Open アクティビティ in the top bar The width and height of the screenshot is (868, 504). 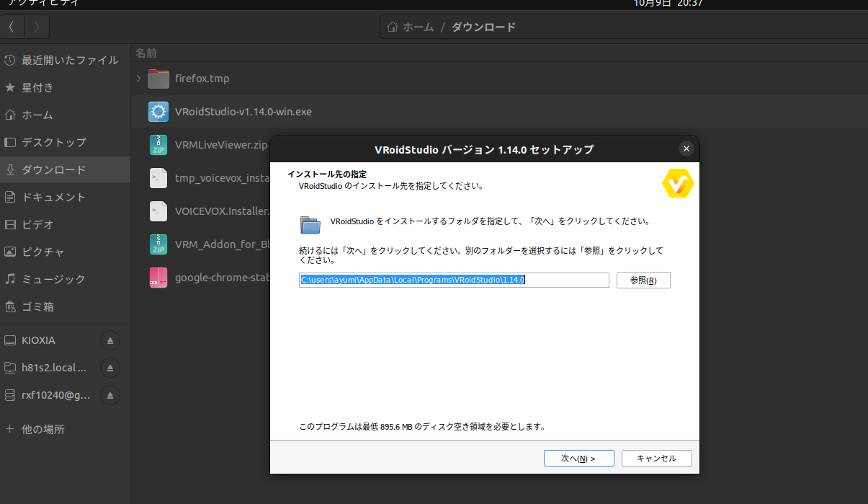[43, 3]
